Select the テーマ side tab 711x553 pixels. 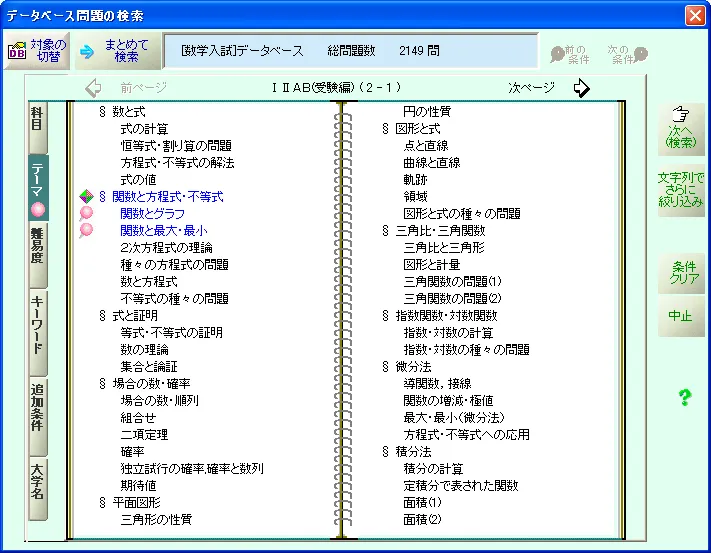click(x=38, y=188)
